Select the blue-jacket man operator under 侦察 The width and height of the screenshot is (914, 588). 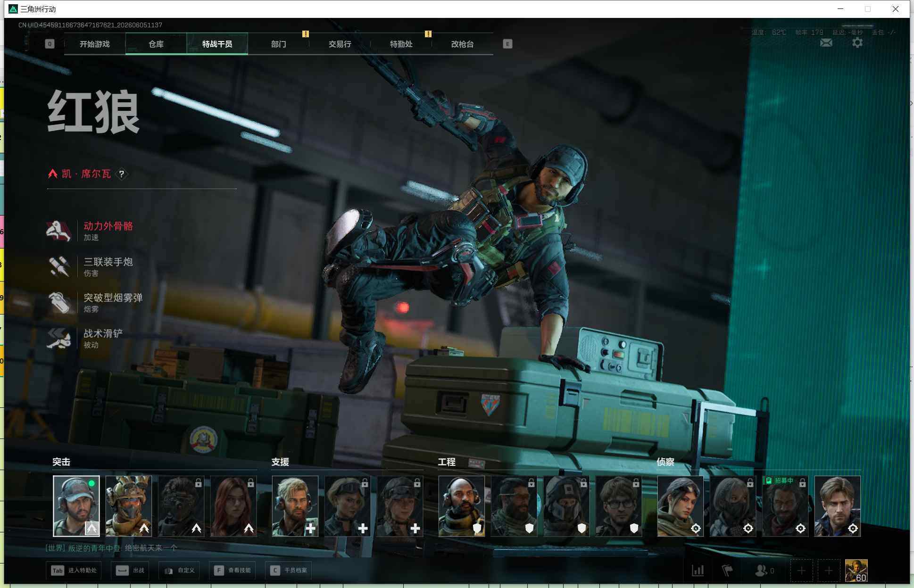[838, 506]
